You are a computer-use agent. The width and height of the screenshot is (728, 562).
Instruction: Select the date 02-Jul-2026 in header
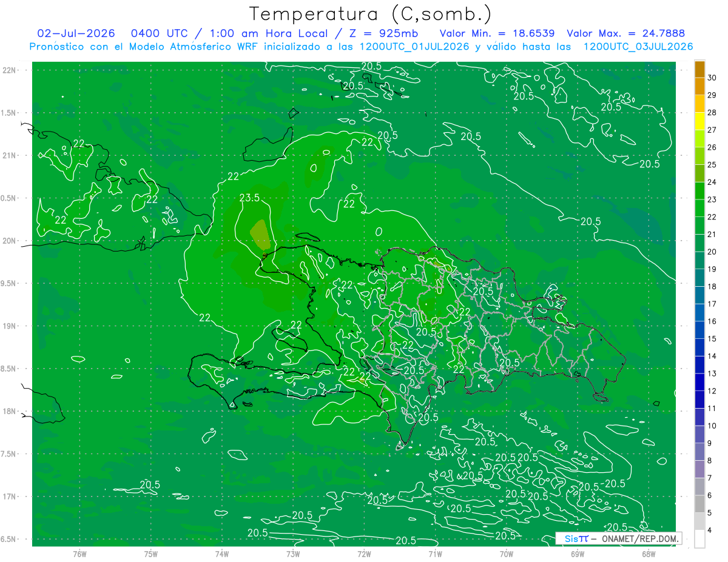tap(76, 33)
